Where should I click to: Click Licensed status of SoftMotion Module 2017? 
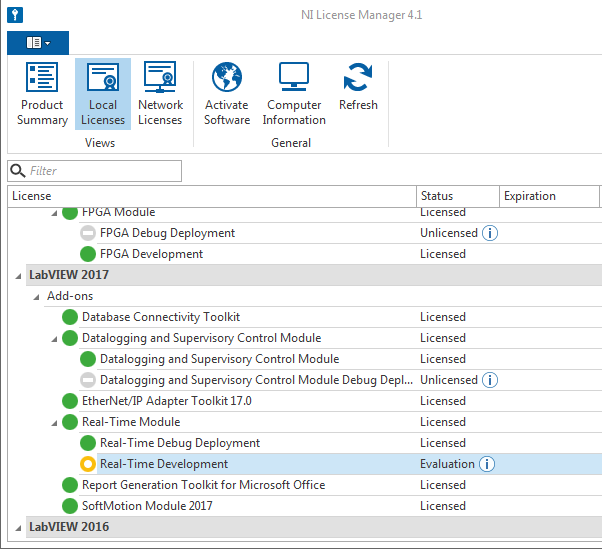click(443, 506)
